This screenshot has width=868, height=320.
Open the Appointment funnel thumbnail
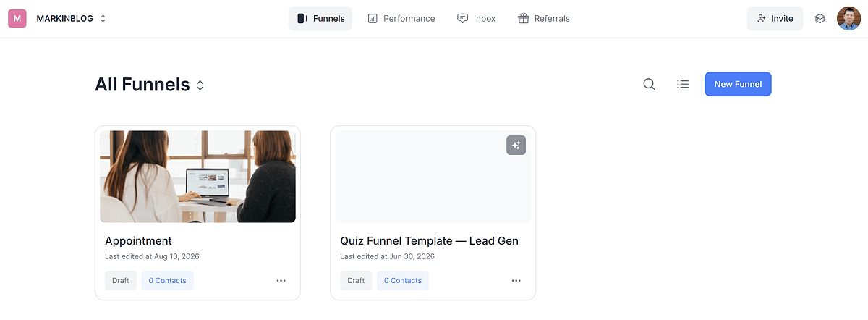(197, 176)
